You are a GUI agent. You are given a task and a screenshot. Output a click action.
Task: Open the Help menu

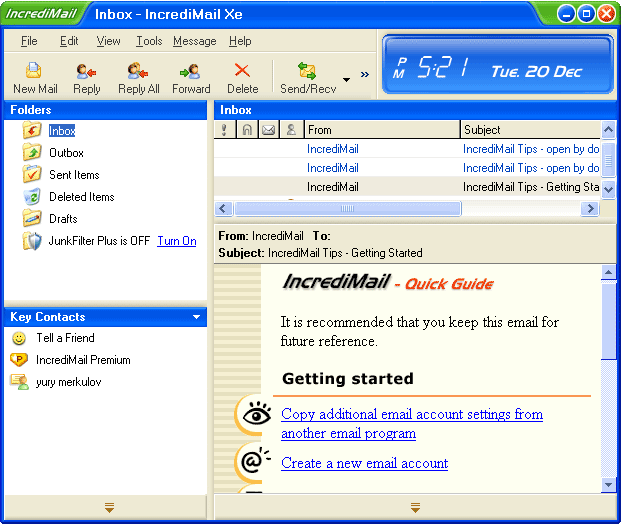tap(240, 41)
